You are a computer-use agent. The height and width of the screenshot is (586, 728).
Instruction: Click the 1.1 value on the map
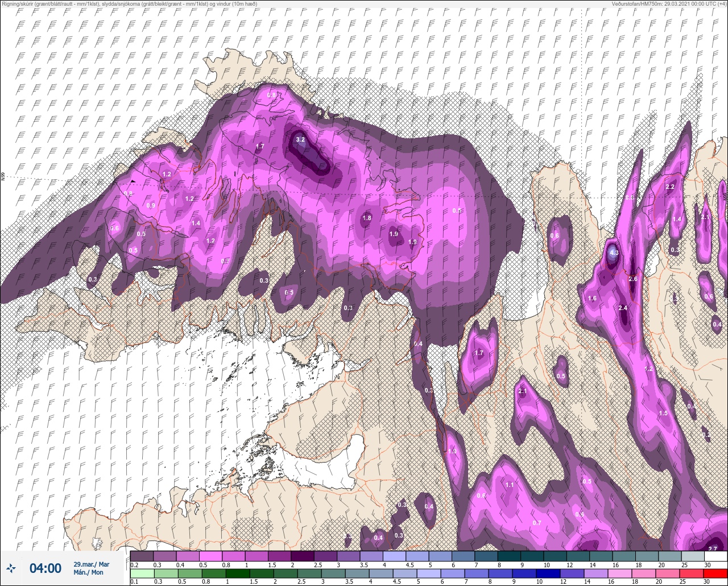(510, 485)
